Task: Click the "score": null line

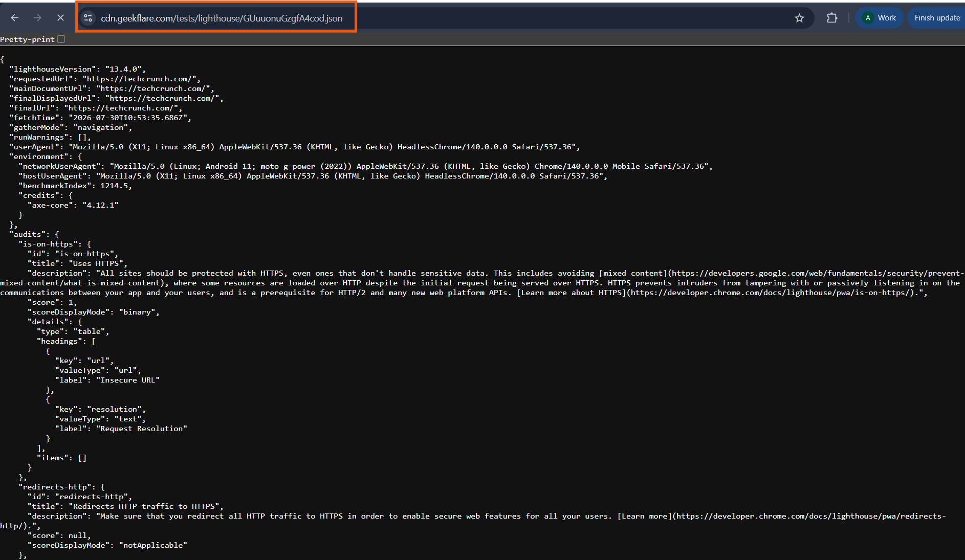Action: click(59, 535)
